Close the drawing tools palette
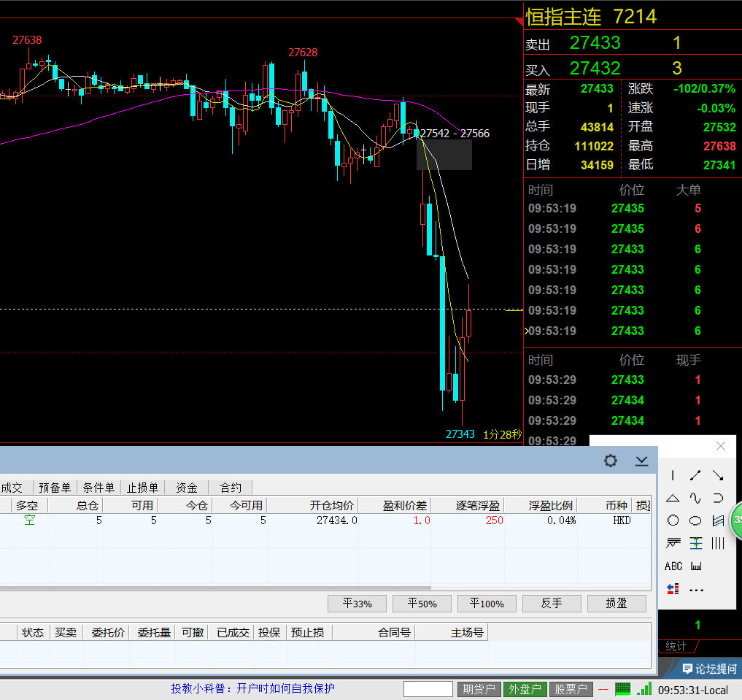The image size is (742, 700). pos(721,446)
